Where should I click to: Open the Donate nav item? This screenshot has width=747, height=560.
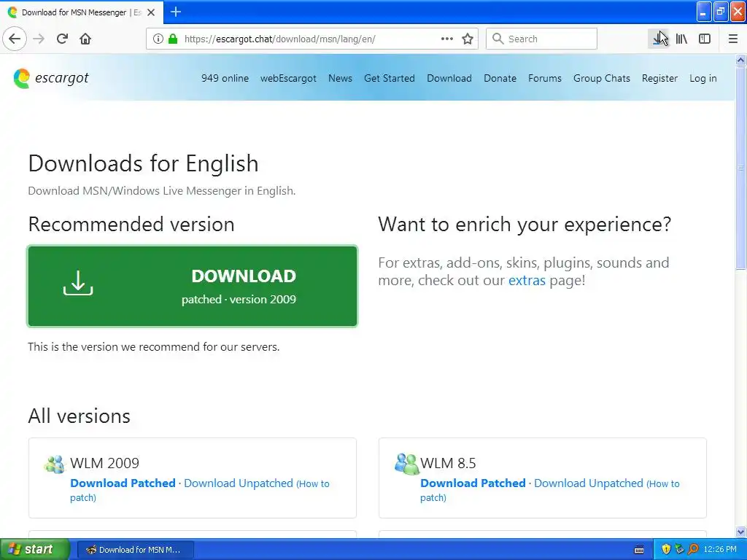pyautogui.click(x=500, y=78)
